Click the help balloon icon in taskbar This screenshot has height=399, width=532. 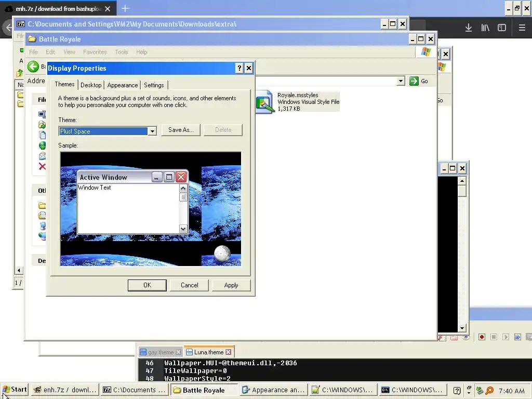(x=457, y=391)
